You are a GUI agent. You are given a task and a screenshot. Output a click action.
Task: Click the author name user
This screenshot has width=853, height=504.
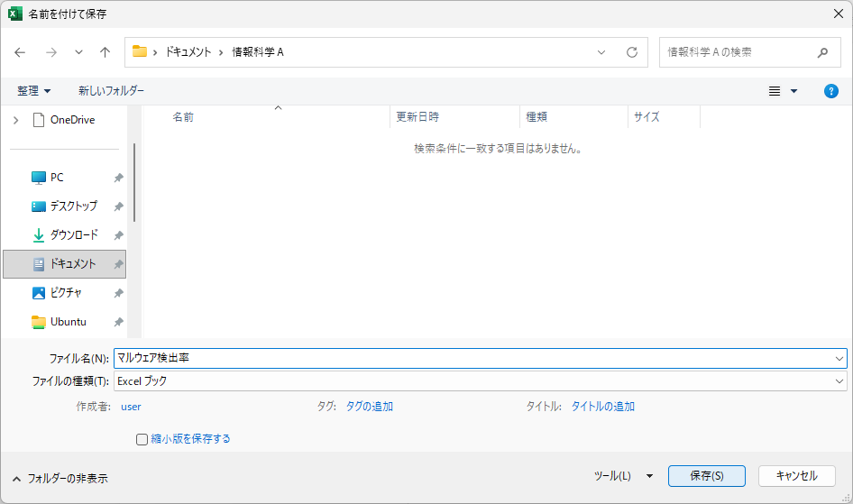tap(131, 407)
